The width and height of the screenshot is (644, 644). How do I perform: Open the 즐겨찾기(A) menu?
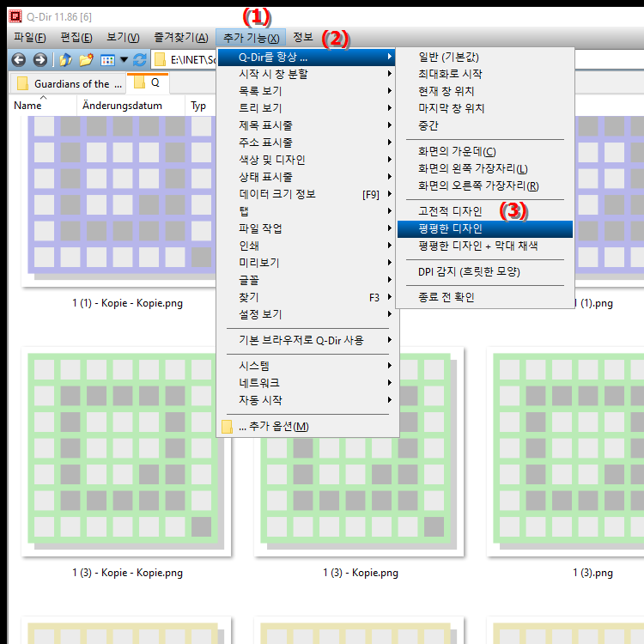point(181,38)
